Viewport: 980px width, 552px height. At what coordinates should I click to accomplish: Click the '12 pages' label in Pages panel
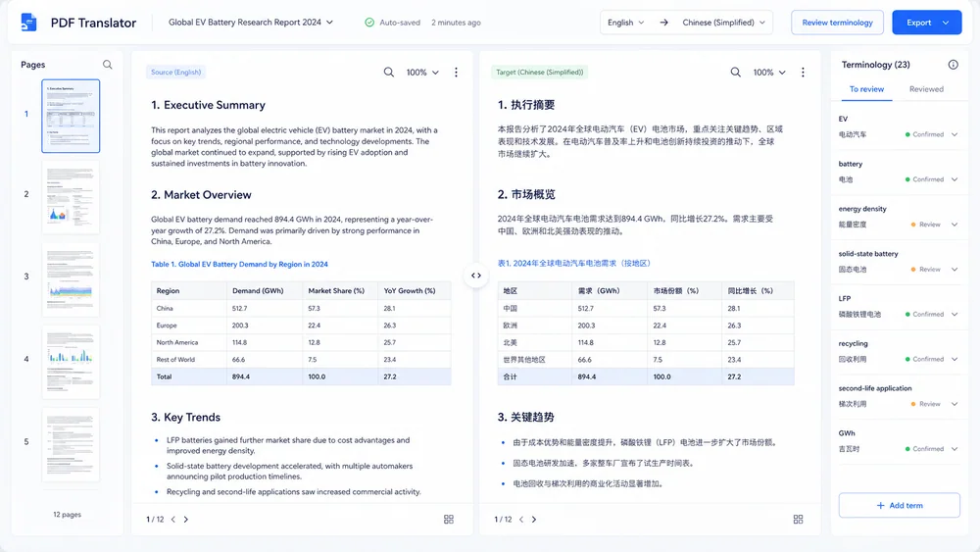coord(67,515)
